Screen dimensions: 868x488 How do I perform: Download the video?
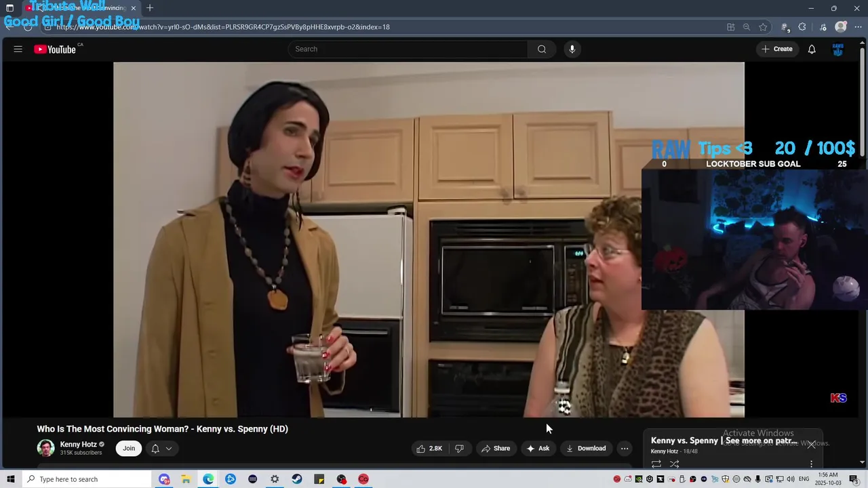586,448
